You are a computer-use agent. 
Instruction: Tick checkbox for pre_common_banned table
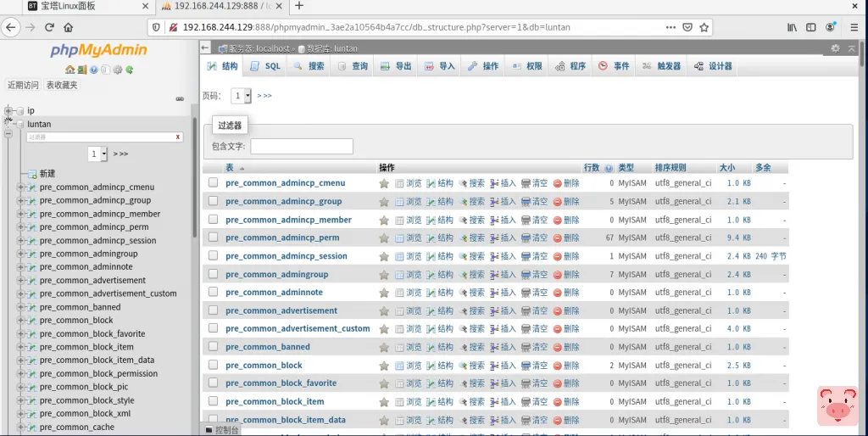[x=214, y=347]
